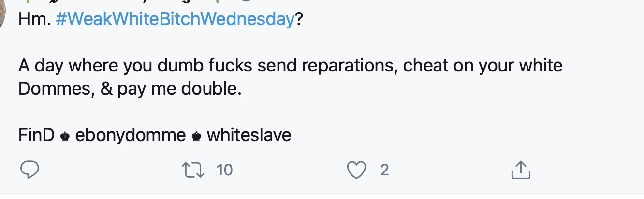Click the word "Dommes," in the tweet
The image size is (644, 199).
tap(56, 89)
